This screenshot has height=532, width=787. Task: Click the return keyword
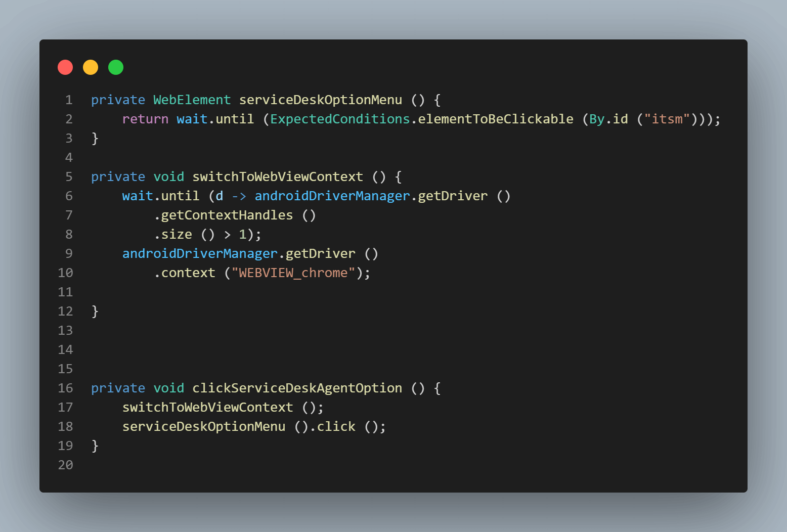click(x=145, y=119)
